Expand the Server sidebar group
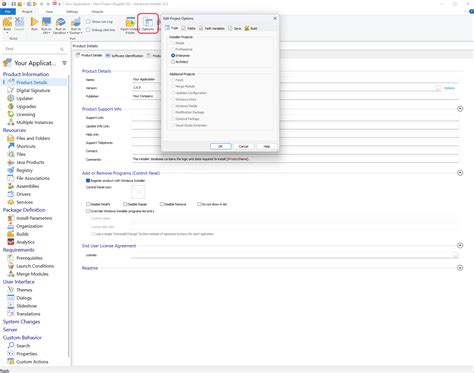The width and height of the screenshot is (474, 373). click(10, 330)
